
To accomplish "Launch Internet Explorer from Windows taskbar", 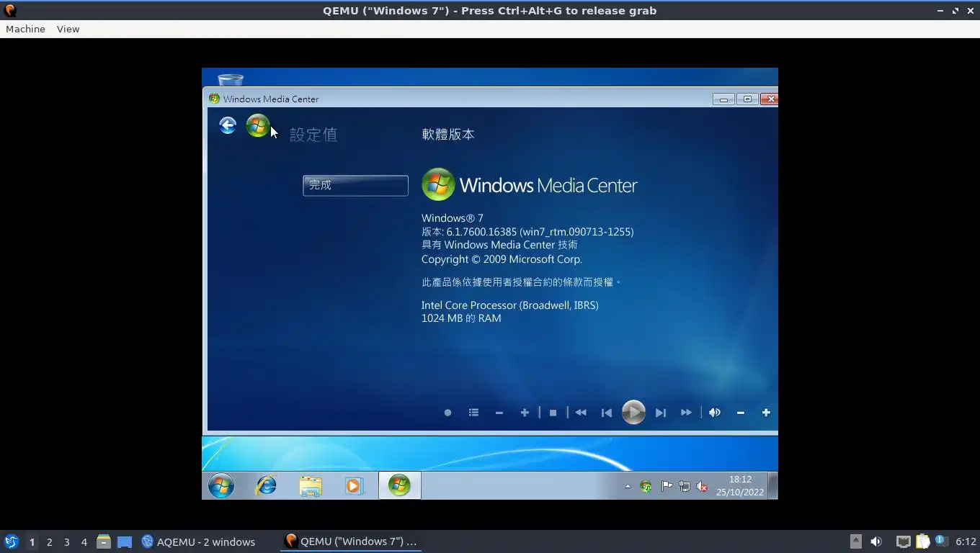I will [267, 486].
